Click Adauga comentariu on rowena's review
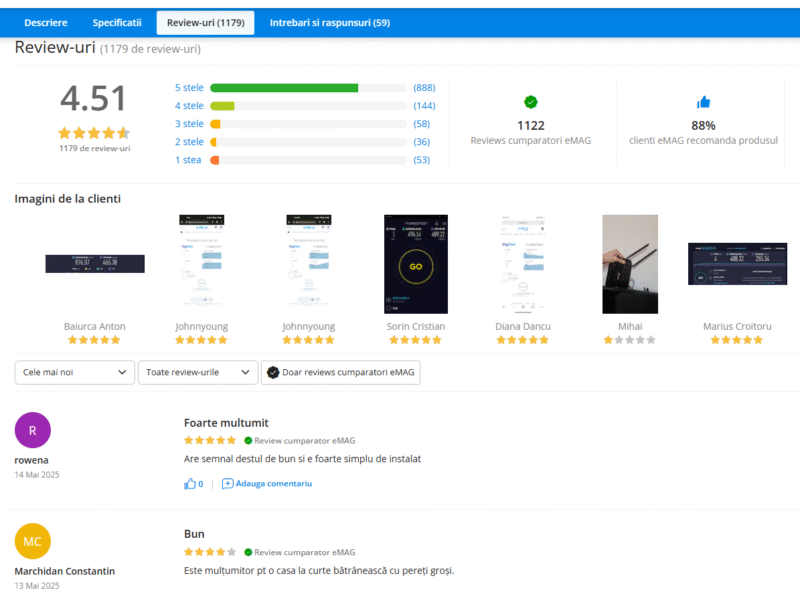 [273, 483]
